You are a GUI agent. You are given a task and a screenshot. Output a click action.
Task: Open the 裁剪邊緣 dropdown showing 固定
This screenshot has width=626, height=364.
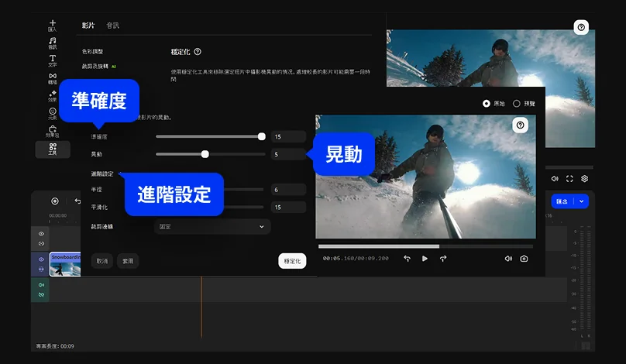[212, 226]
